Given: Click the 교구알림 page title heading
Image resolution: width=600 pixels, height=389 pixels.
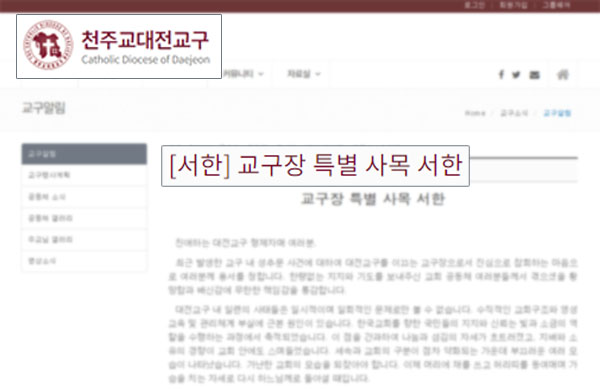Looking at the screenshot, I should click(x=44, y=108).
